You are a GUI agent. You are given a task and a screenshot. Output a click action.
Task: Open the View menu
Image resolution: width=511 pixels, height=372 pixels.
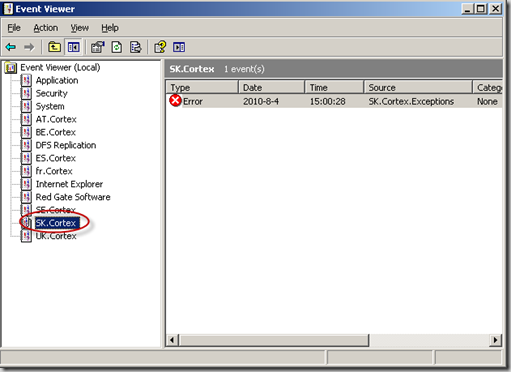pos(80,28)
